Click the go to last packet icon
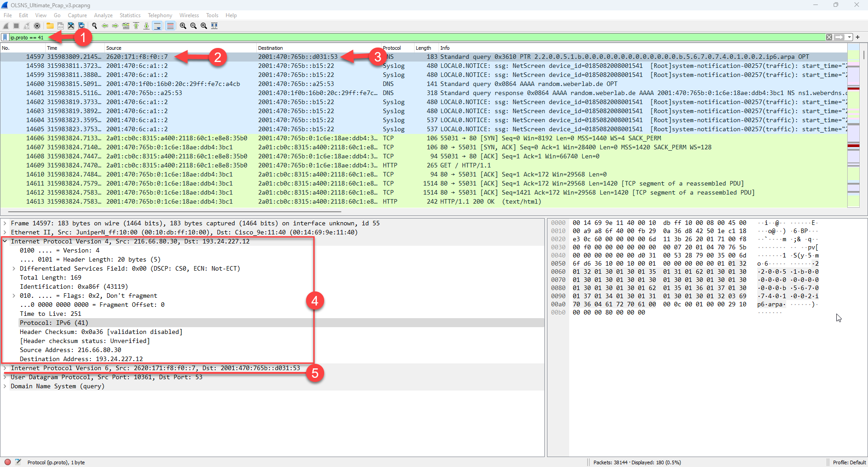Viewport: 868px width, 467px height. click(x=146, y=26)
